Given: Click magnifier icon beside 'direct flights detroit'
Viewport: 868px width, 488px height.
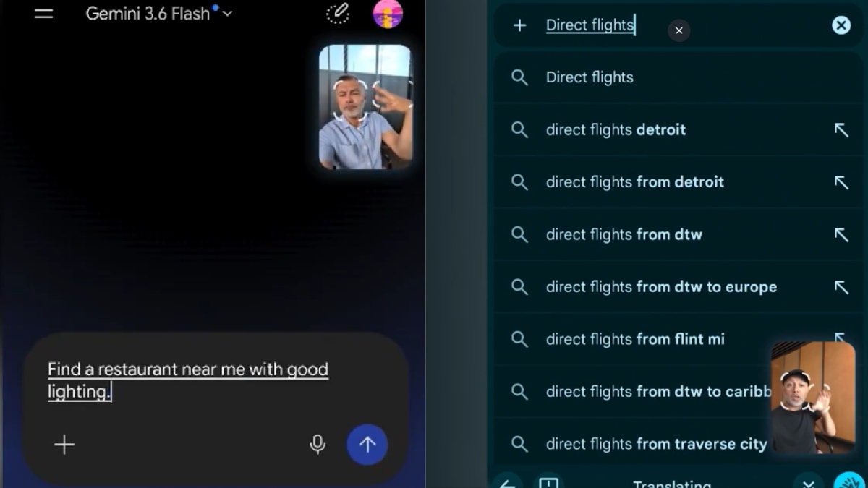Looking at the screenshot, I should [519, 130].
